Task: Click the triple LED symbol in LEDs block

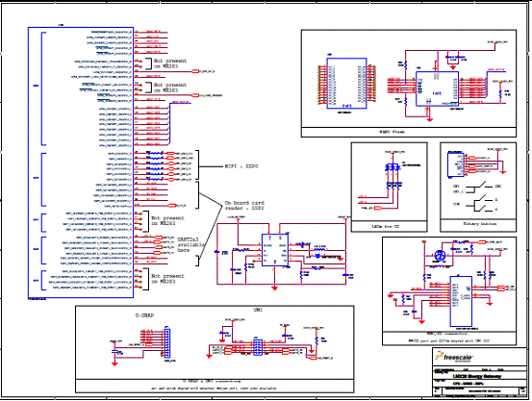Action: [393, 167]
